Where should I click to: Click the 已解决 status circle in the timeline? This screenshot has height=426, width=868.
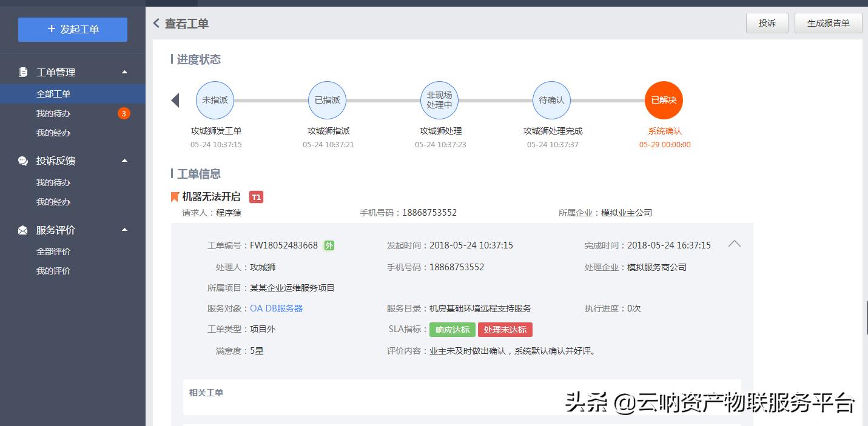point(664,100)
